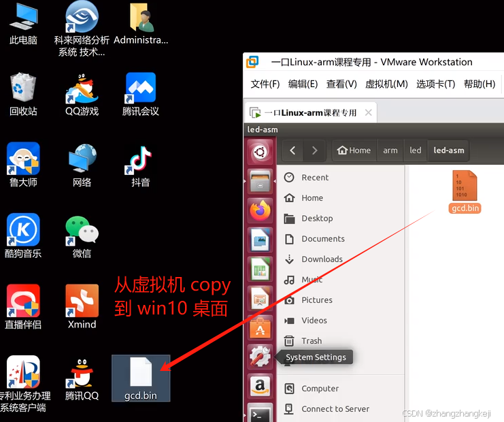Viewport: 504px width, 422px height.
Task: Select the 腾讯会议 desktop shortcut
Action: [x=141, y=94]
